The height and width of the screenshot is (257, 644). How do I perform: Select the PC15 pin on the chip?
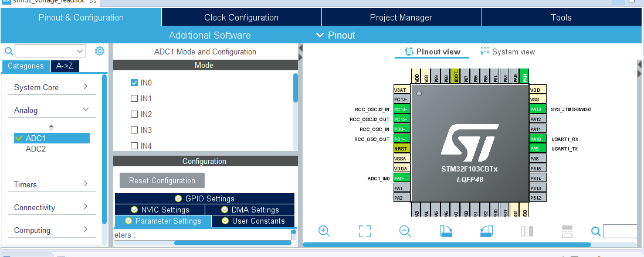coord(402,119)
